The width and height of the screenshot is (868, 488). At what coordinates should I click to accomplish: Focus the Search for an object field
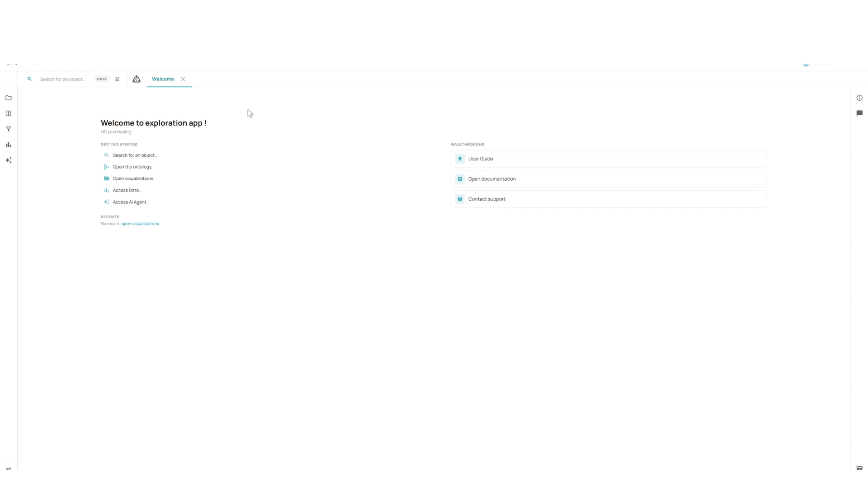[x=62, y=79]
